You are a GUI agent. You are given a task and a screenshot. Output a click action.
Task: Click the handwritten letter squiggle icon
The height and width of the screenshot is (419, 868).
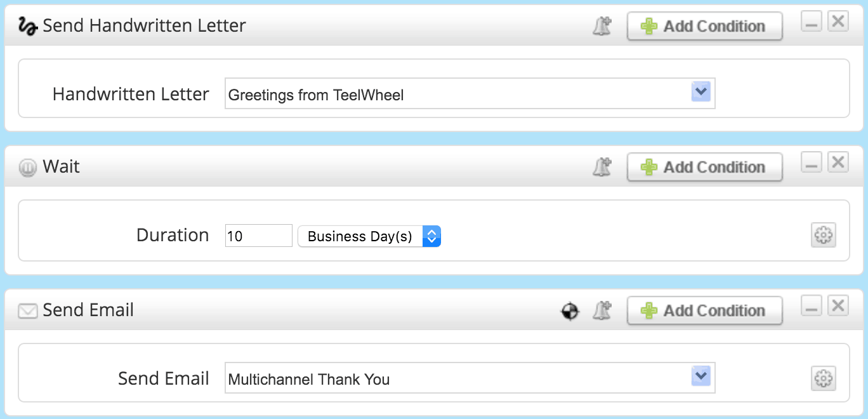[x=27, y=26]
